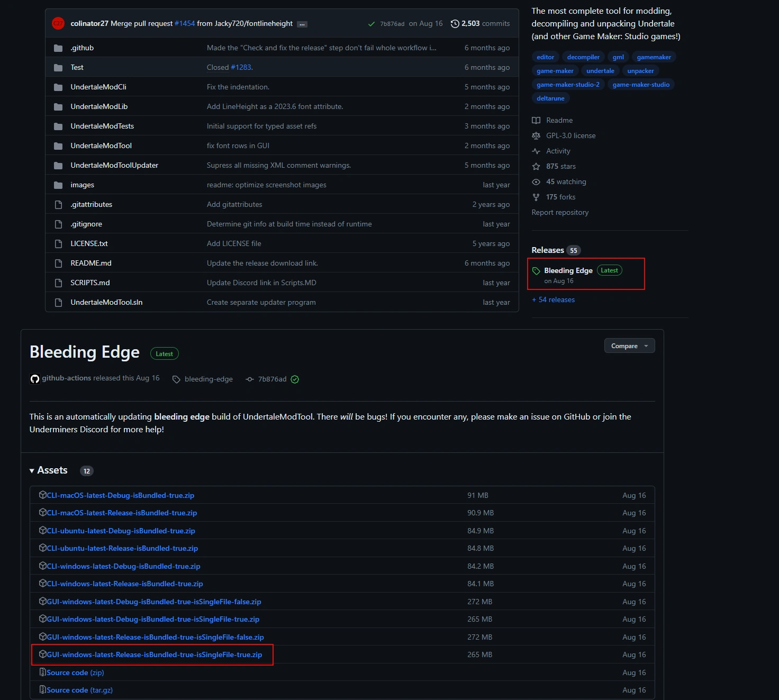The image size is (779, 700).
Task: Select the unpacker topic tag
Action: pyautogui.click(x=641, y=71)
